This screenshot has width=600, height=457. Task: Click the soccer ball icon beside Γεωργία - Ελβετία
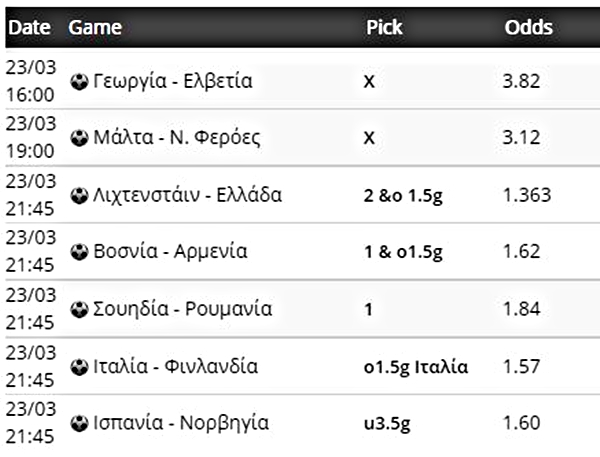(x=79, y=82)
